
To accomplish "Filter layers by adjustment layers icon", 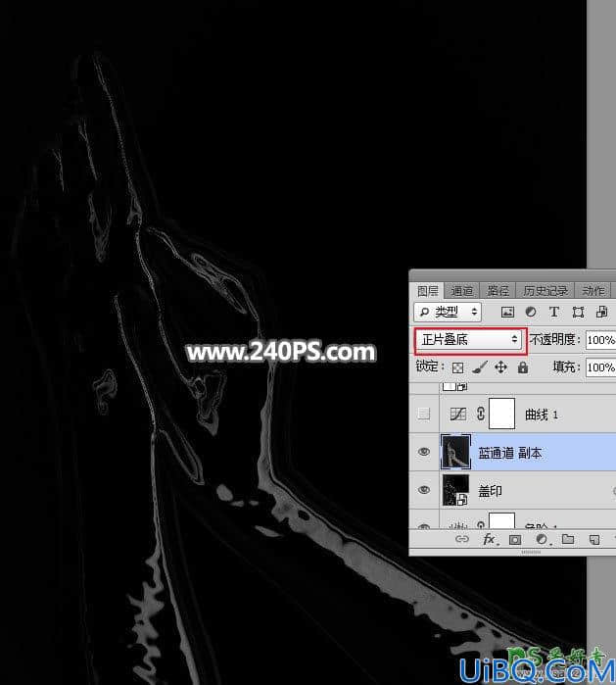I will point(531,312).
